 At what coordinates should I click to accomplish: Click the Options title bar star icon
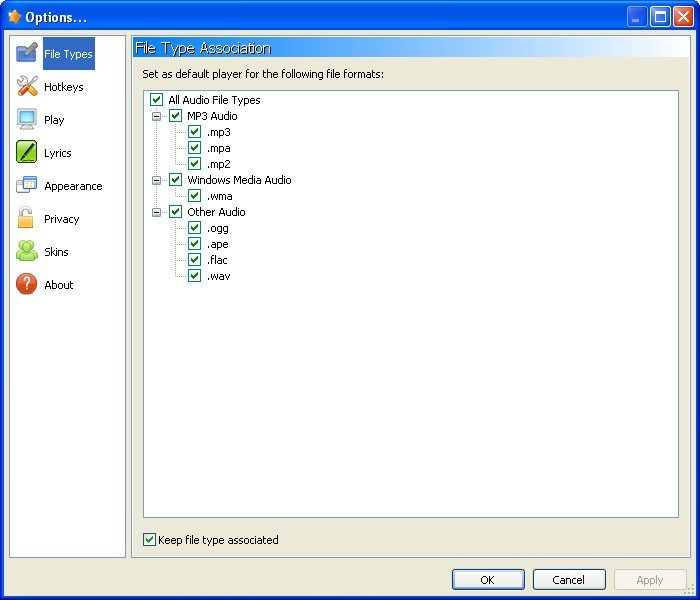[15, 17]
